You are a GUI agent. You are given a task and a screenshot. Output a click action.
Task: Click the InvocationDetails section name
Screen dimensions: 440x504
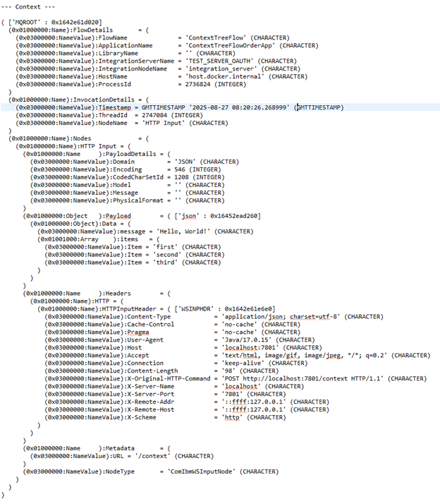point(104,100)
